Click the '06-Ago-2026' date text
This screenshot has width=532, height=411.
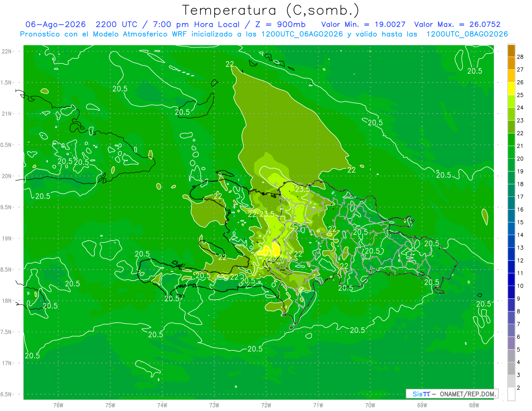point(55,25)
